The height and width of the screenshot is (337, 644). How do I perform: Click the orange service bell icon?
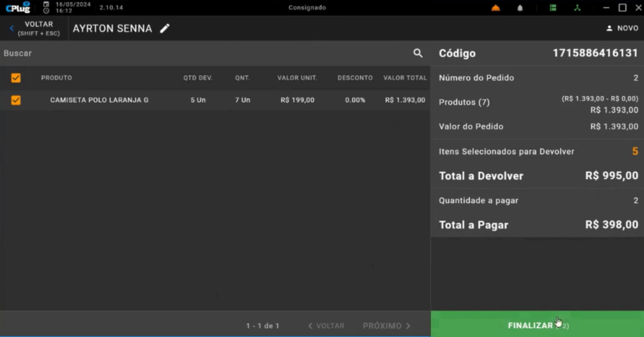pos(495,8)
